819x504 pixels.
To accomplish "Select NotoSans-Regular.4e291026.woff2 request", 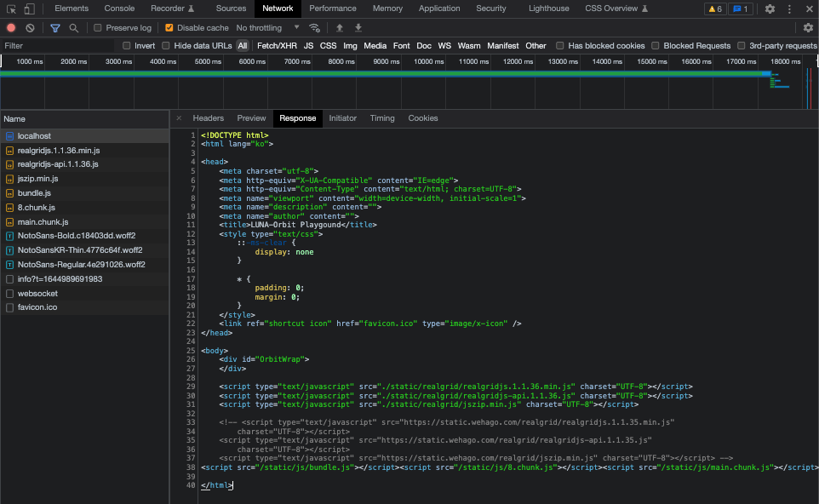I will (84, 264).
